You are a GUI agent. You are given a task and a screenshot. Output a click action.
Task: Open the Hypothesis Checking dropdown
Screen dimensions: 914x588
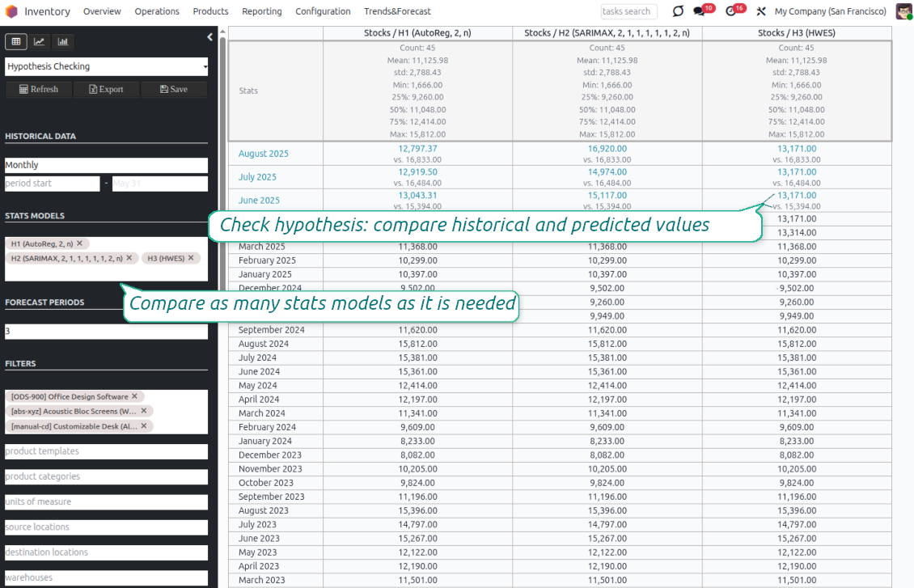point(106,66)
